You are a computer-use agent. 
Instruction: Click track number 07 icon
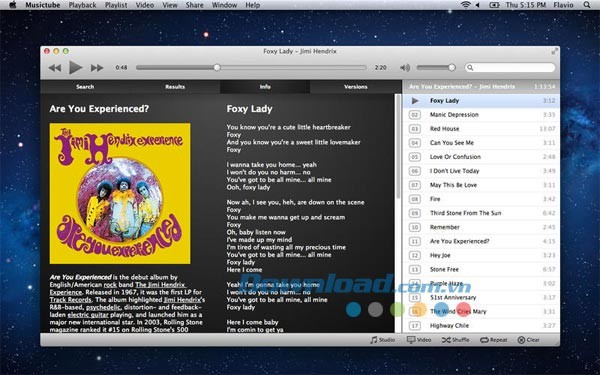click(x=415, y=185)
